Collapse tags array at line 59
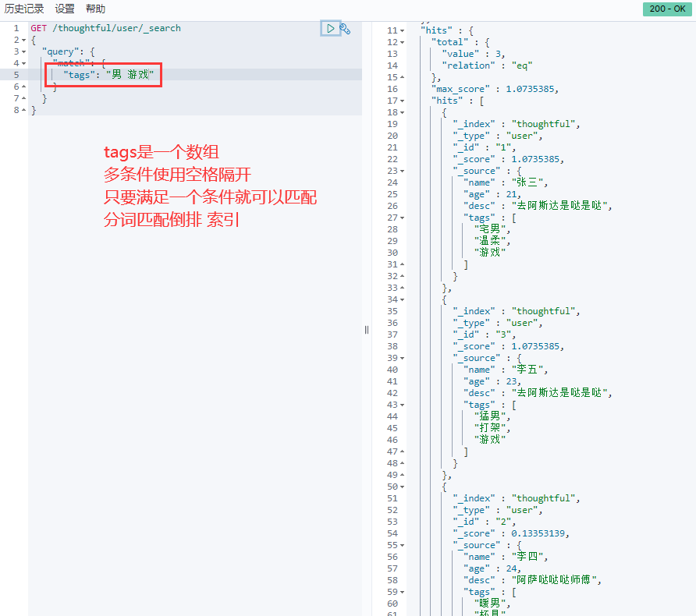This screenshot has width=696, height=616. click(402, 593)
